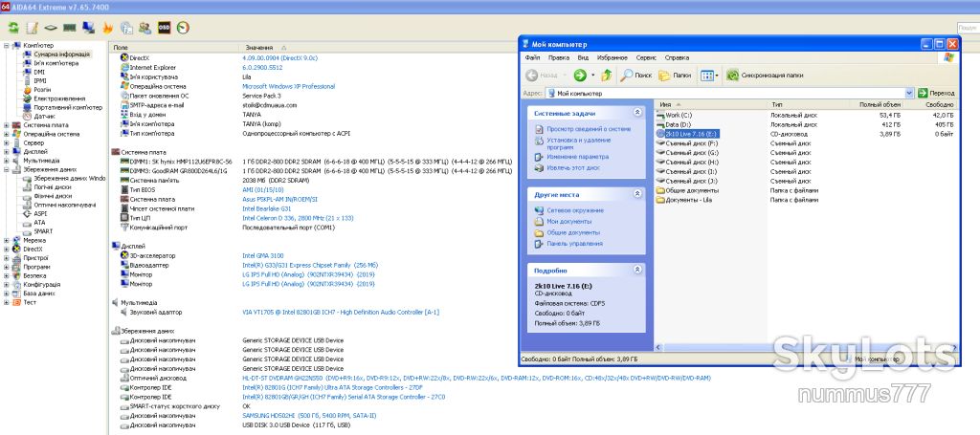This screenshot has height=435, width=980.
Task: Select Електроживлення tree item
Action: point(59,98)
